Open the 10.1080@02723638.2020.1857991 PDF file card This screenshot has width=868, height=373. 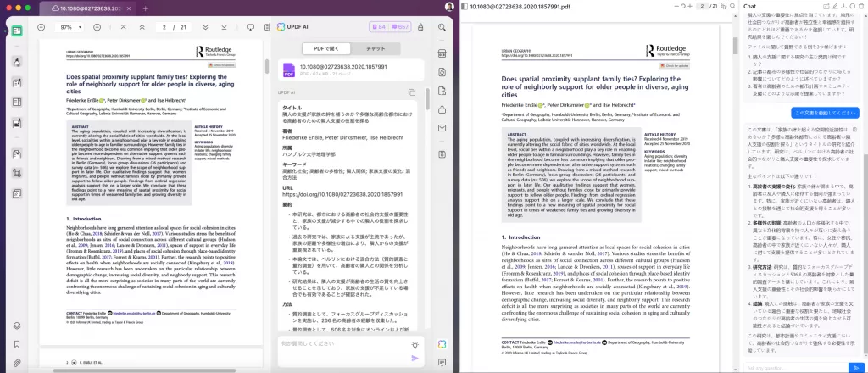[351, 70]
